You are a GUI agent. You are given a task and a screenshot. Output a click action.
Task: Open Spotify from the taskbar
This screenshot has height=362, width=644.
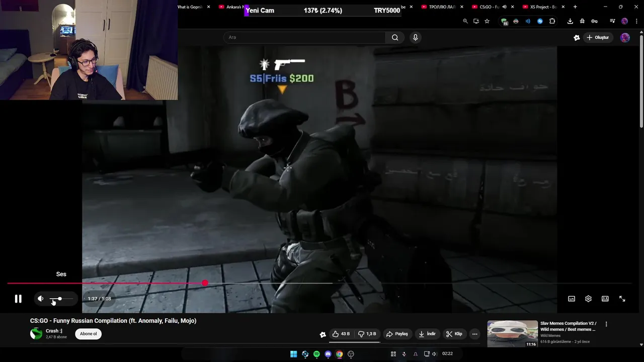tap(316, 354)
